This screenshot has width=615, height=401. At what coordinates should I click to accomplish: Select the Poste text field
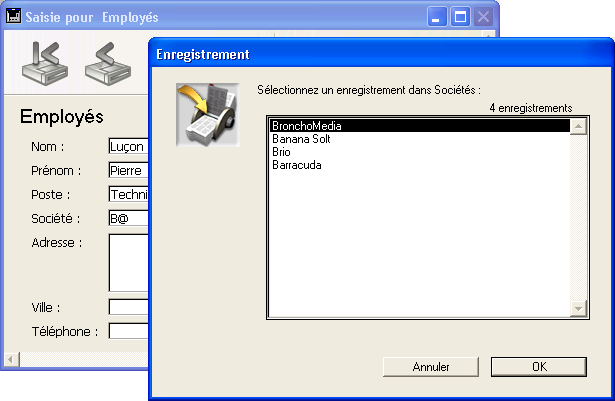(128, 194)
